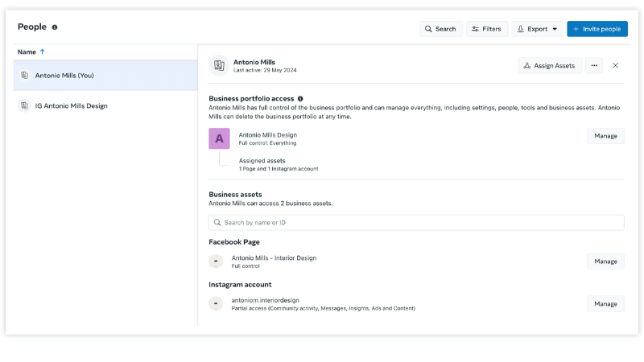
Task: Click antoniom.interiordesign Instagram avatar icon
Action: click(216, 304)
